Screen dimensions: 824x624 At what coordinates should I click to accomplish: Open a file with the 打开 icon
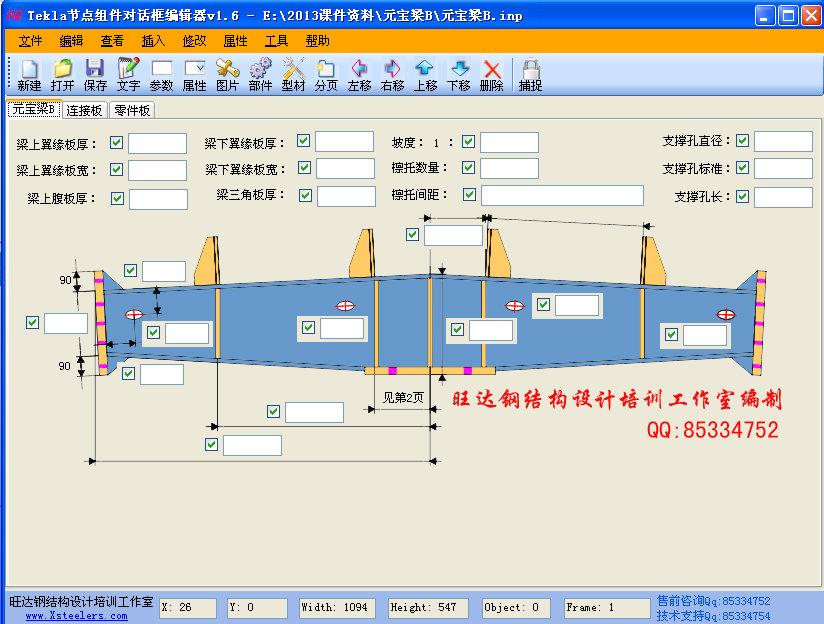click(62, 75)
